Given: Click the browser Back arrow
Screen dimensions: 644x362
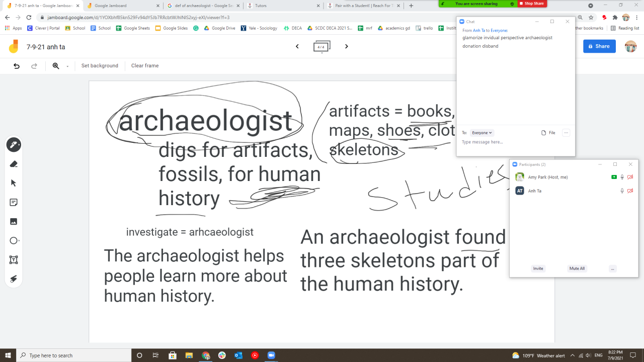Looking at the screenshot, I should [x=7, y=17].
